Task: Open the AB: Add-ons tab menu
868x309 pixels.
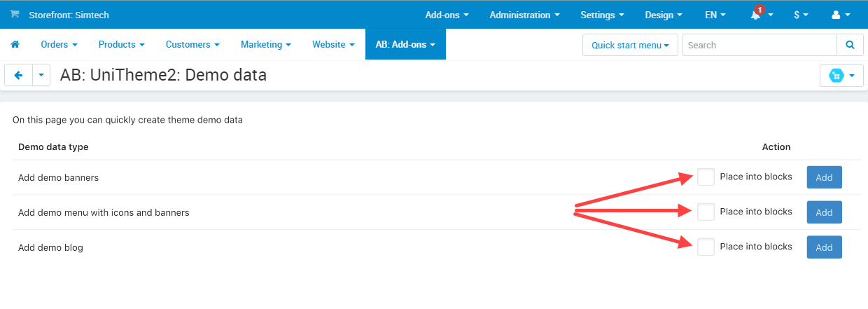Action: click(x=405, y=45)
